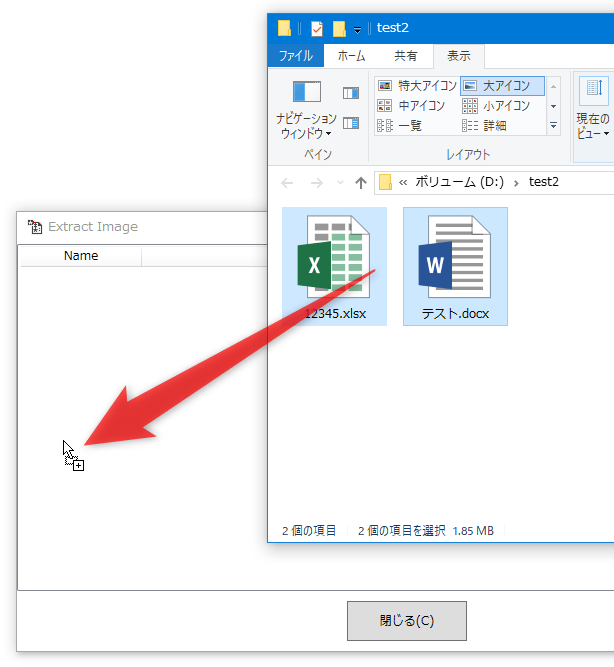Open the quick access toolbar customize dropdown
Image resolution: width=614 pixels, height=667 pixels.
[357, 30]
